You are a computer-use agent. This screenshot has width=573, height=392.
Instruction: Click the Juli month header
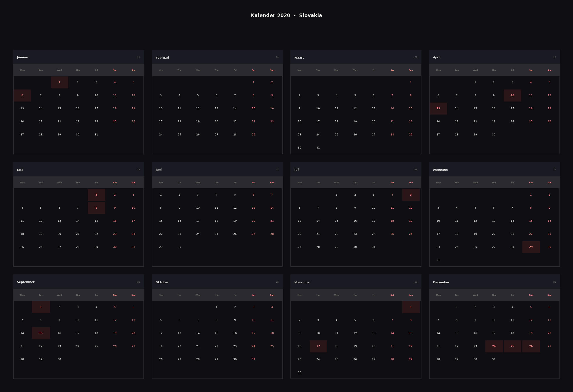pos(297,169)
